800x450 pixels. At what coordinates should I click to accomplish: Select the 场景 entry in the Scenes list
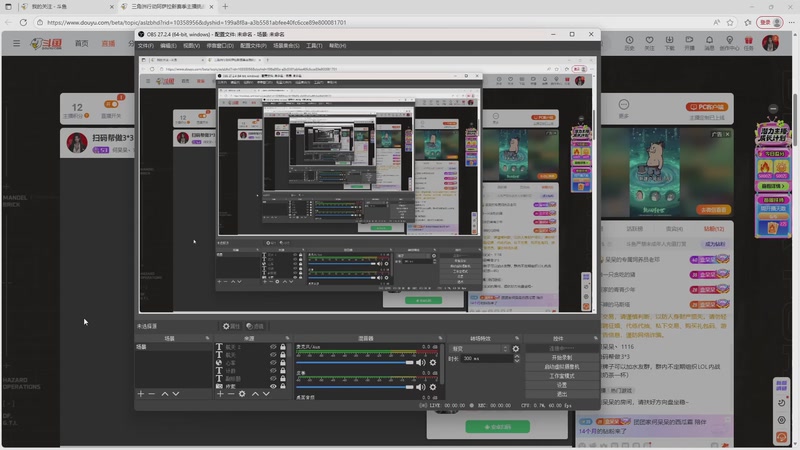pyautogui.click(x=173, y=347)
